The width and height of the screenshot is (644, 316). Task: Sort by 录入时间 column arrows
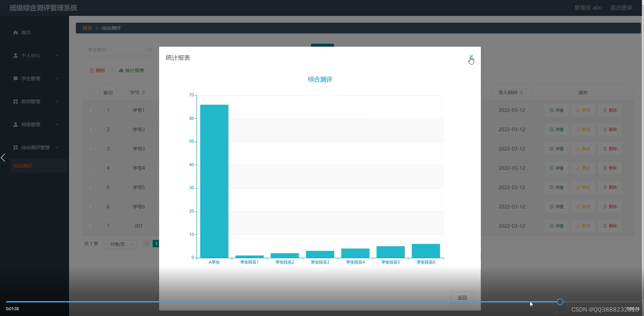(521, 92)
